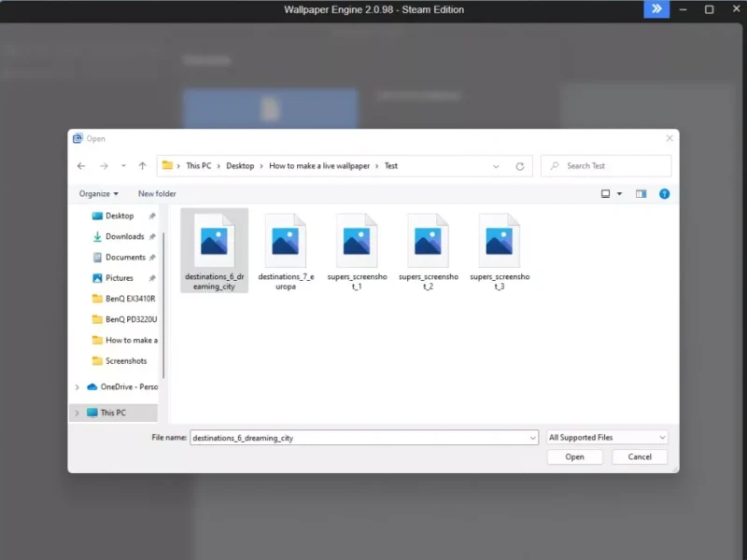Viewport: 747px width, 560px height.
Task: Open the view options dropdown
Action: (x=619, y=194)
